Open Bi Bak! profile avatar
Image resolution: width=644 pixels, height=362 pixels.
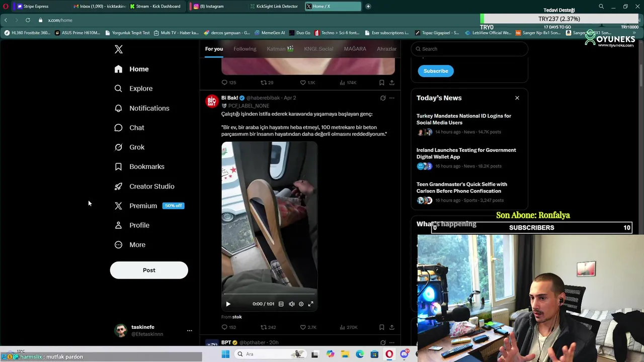pyautogui.click(x=212, y=101)
